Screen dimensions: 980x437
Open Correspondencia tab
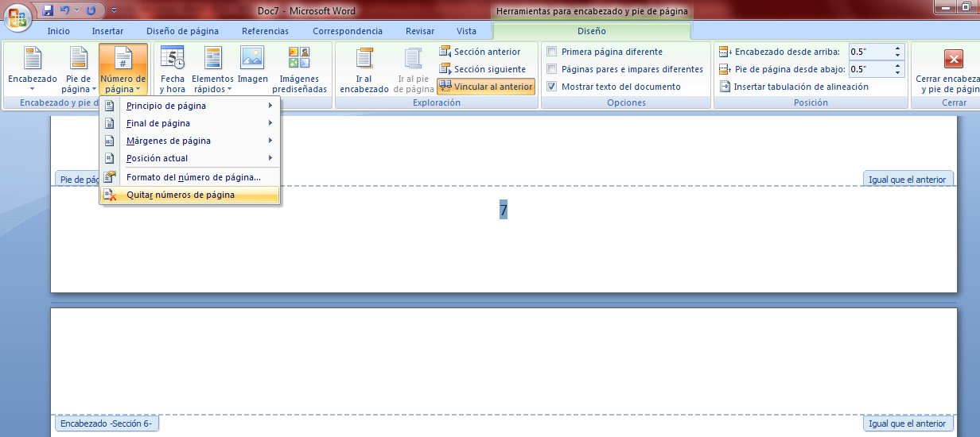tap(348, 31)
